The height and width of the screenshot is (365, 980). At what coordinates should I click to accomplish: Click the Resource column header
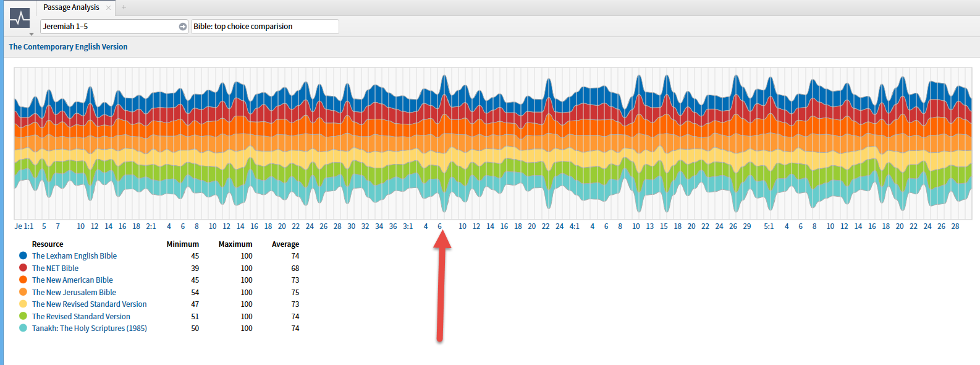[x=48, y=244]
